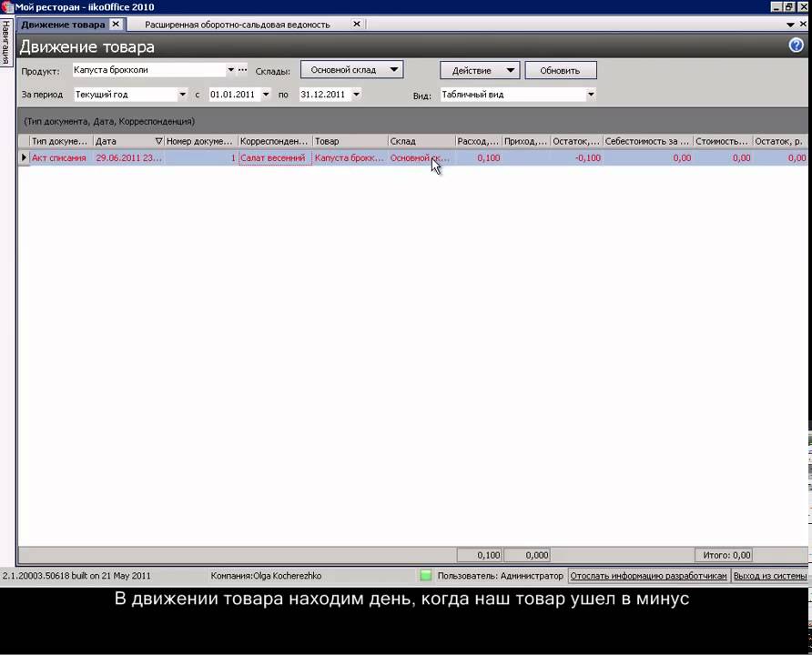Screen dimensions: 812x655
Task: Click the 29.06.2011 23... date cell
Action: pyautogui.click(x=128, y=157)
